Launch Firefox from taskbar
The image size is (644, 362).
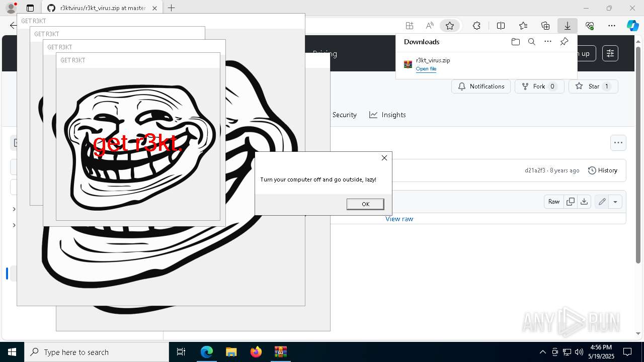tap(256, 352)
